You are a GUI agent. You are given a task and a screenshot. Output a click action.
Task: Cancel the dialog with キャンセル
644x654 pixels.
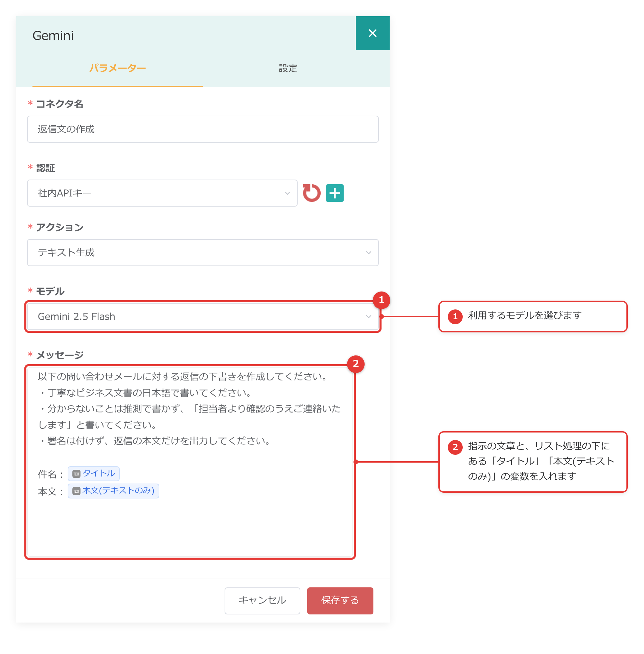point(262,601)
